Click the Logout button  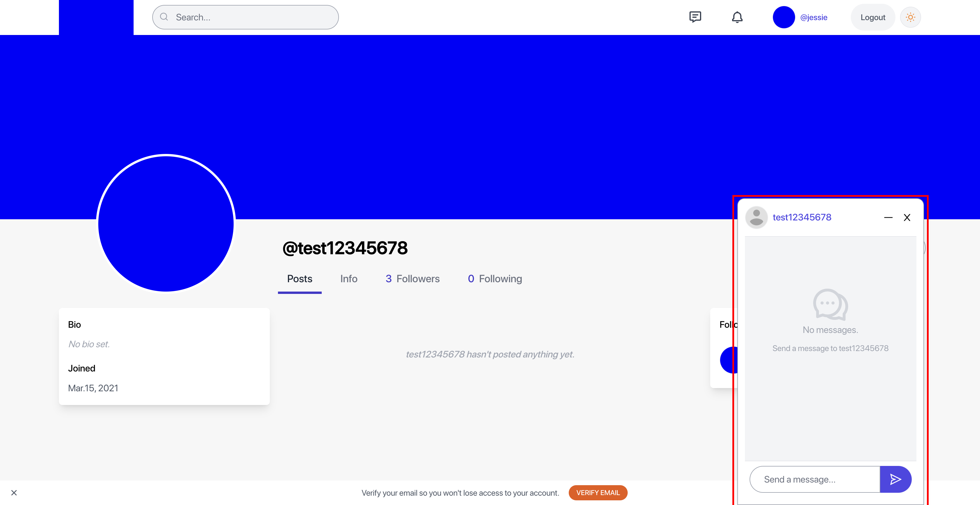[x=873, y=17]
